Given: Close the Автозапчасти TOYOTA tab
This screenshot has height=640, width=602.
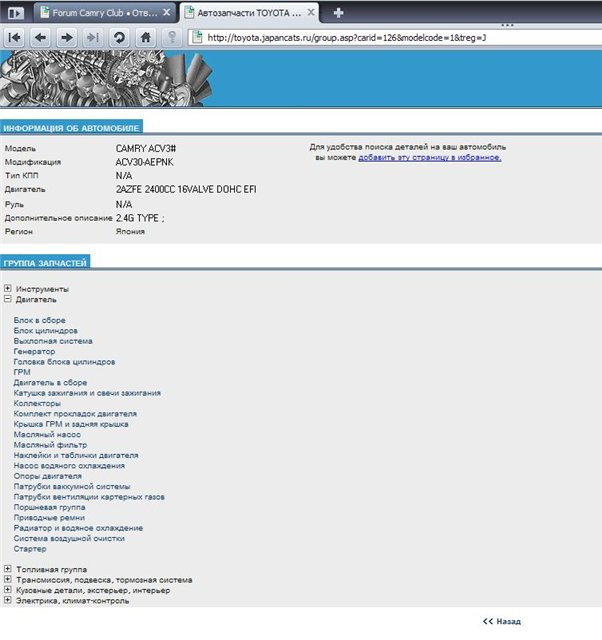Looking at the screenshot, I should pos(311,13).
